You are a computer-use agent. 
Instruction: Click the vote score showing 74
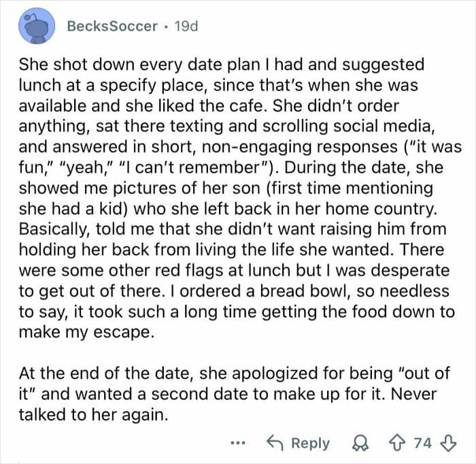pyautogui.click(x=422, y=443)
